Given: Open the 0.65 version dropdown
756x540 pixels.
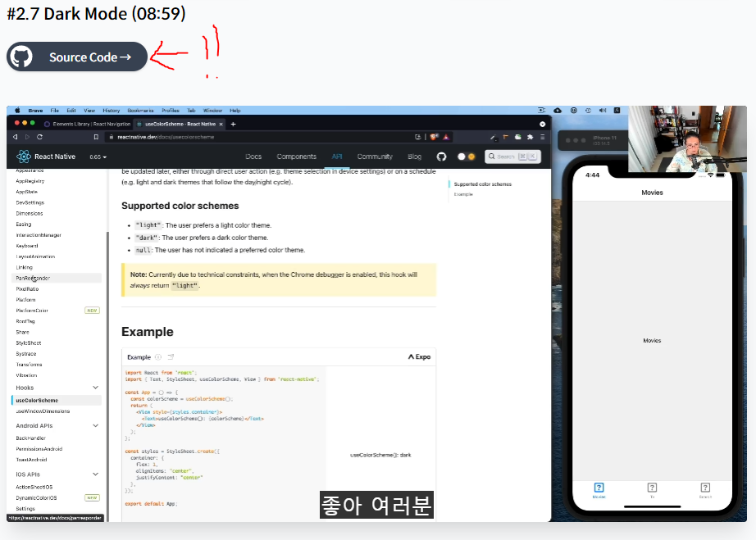Looking at the screenshot, I should pos(98,157).
